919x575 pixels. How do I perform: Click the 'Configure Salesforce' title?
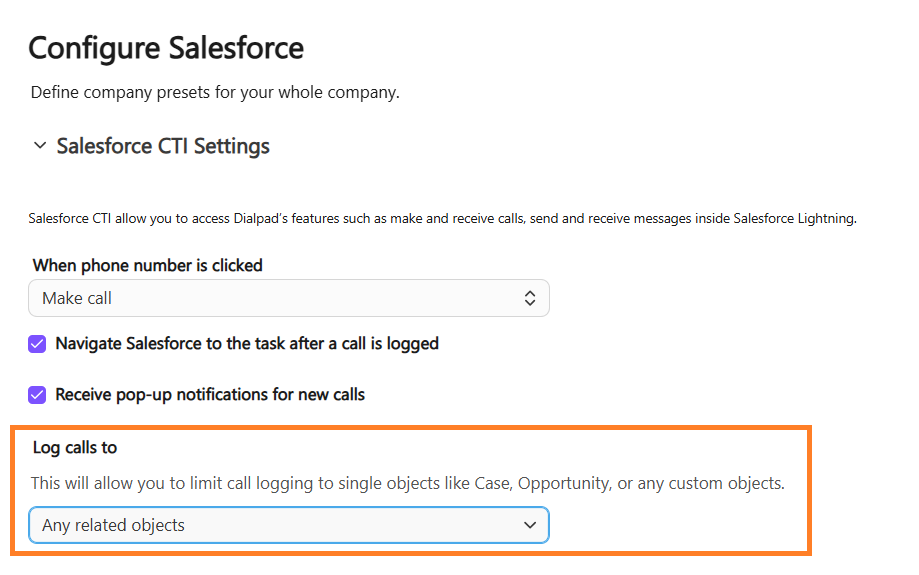click(x=166, y=48)
